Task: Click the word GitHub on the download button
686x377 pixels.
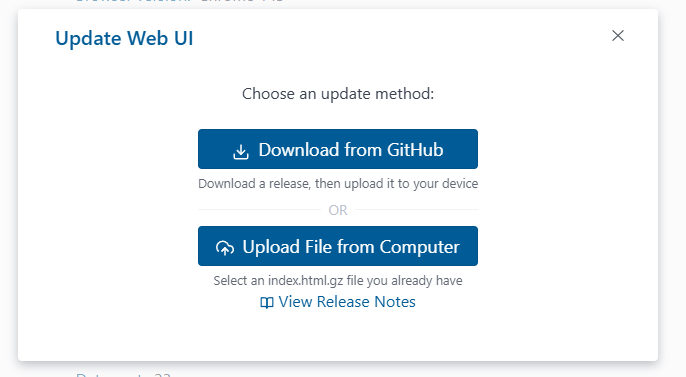Action: (x=415, y=150)
